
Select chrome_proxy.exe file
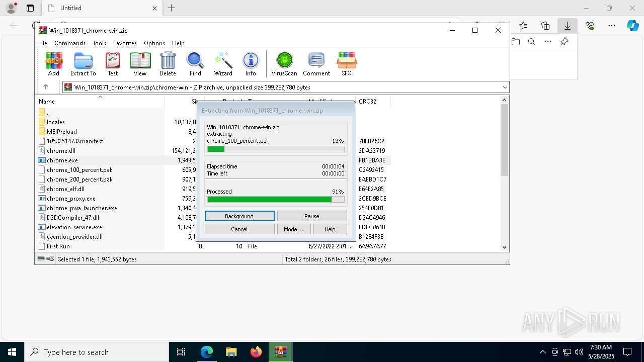(x=71, y=199)
